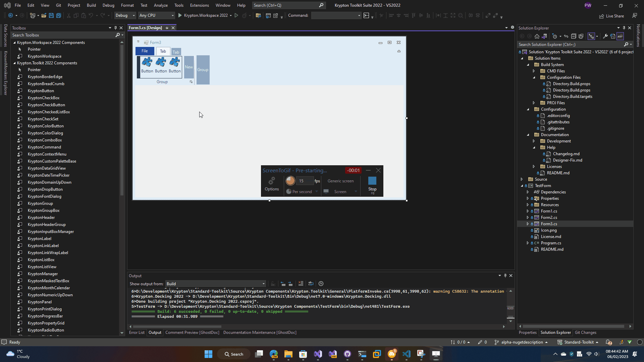The height and width of the screenshot is (362, 644).
Task: Click the Undo icon on the toolbar
Action: (90, 15)
